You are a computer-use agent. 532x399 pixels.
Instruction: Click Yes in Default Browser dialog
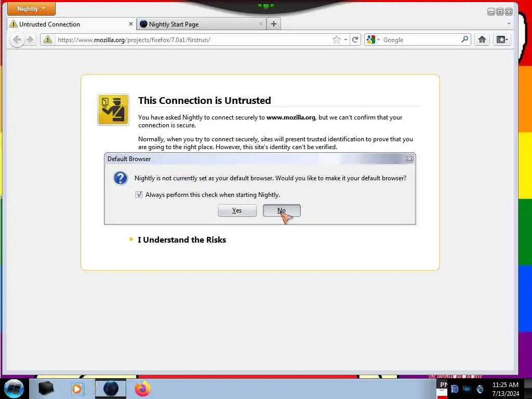(x=237, y=210)
